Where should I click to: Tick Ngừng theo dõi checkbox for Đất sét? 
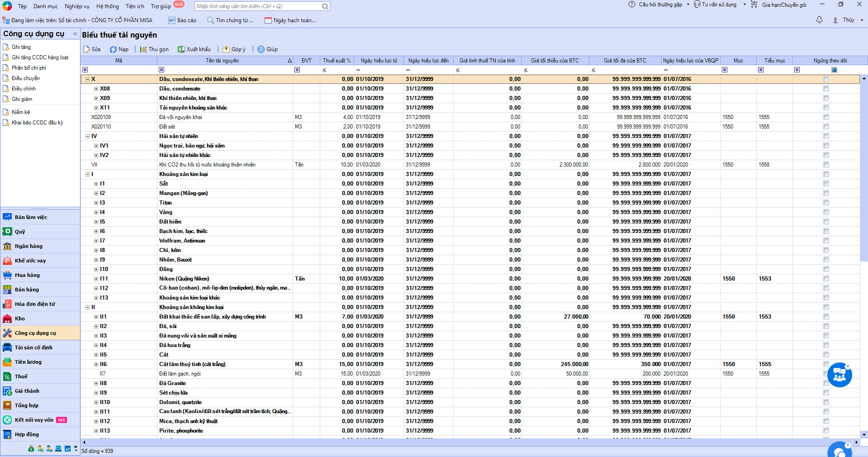(826, 127)
